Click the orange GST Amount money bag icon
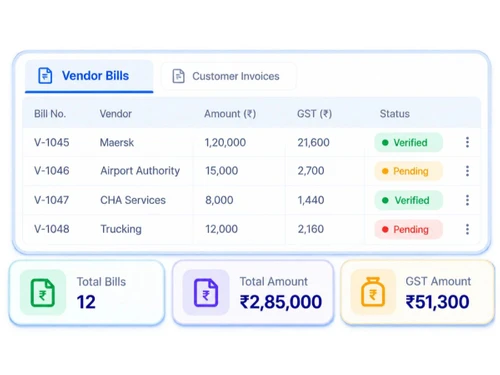The width and height of the screenshot is (500, 375). coord(373,292)
